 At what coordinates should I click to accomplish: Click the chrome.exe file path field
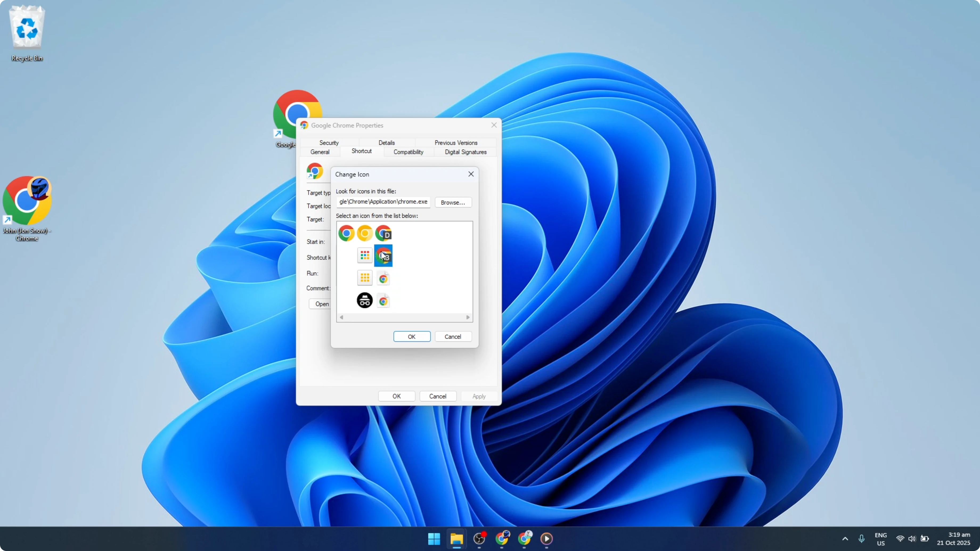point(383,202)
